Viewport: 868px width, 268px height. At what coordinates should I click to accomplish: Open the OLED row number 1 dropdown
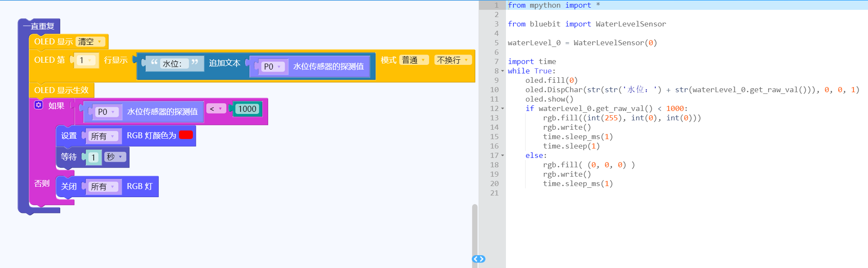click(x=86, y=61)
